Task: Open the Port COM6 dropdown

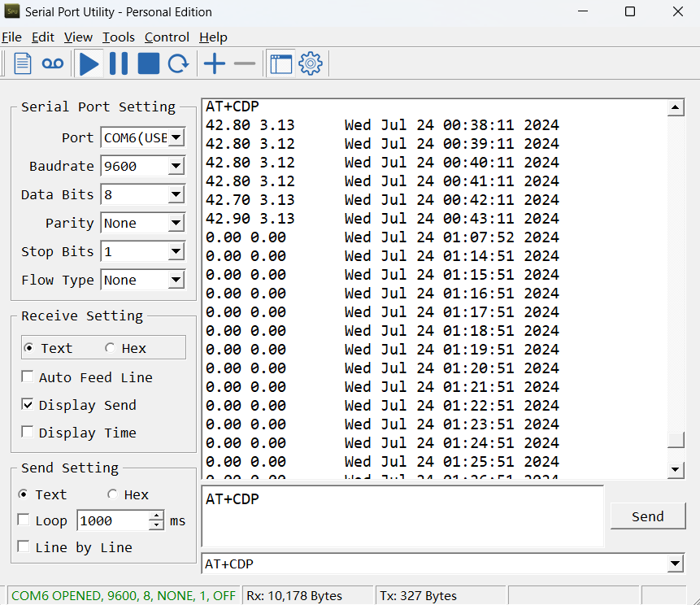Action: [x=176, y=137]
